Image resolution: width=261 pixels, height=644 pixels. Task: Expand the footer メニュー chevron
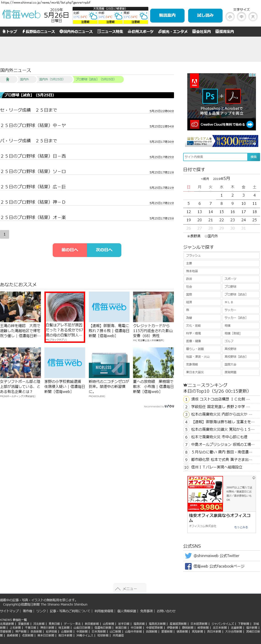point(118,589)
